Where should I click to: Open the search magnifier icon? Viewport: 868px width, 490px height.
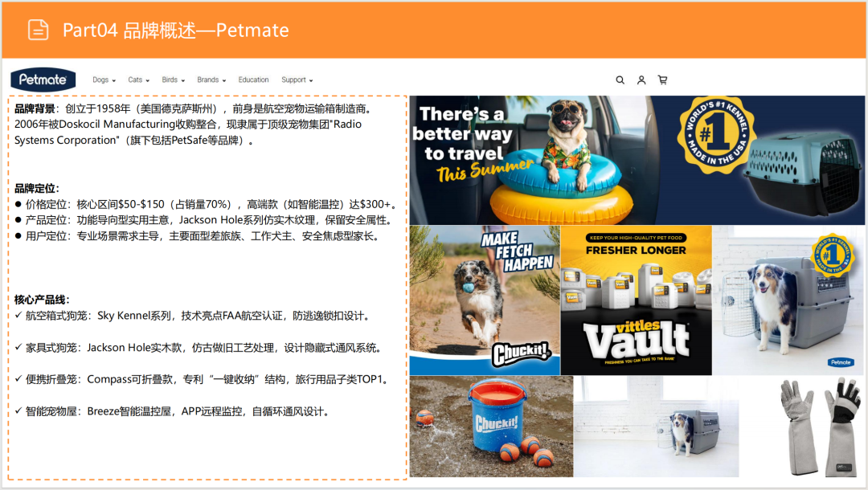620,80
